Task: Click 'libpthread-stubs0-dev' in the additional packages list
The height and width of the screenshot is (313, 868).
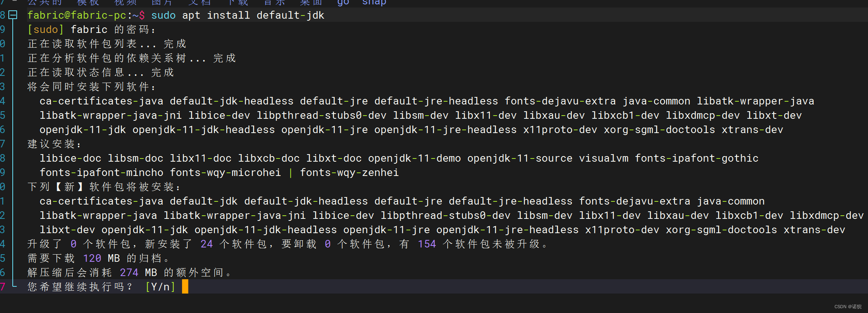Action: tap(321, 116)
